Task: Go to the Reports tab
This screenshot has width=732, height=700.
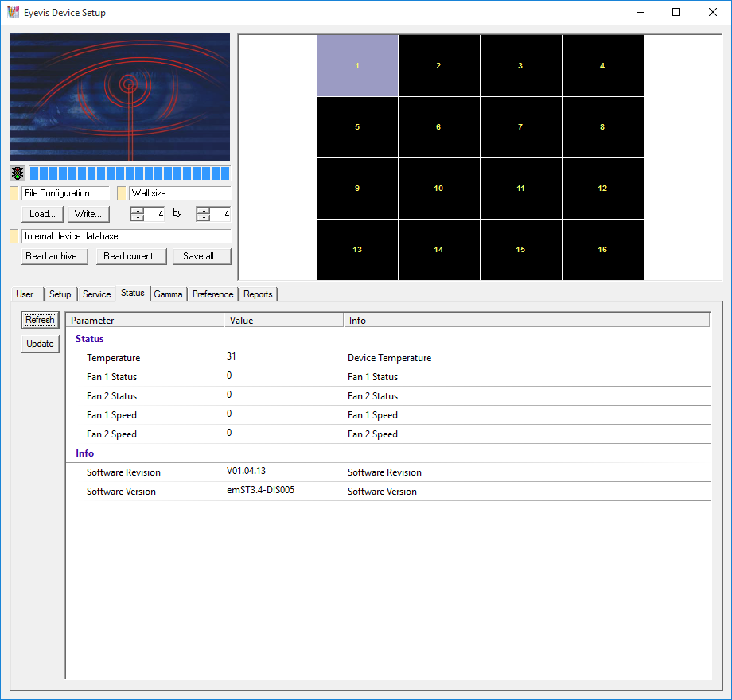Action: pyautogui.click(x=258, y=294)
